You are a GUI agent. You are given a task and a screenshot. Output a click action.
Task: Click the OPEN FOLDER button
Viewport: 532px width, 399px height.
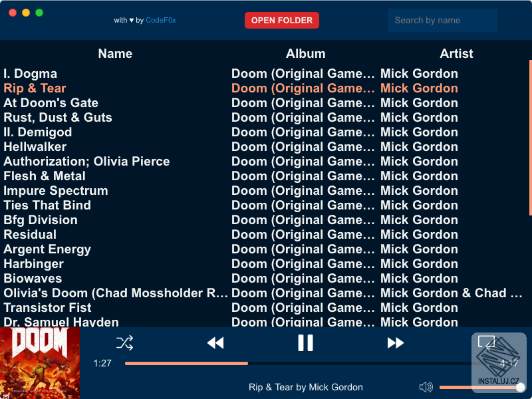[281, 21]
